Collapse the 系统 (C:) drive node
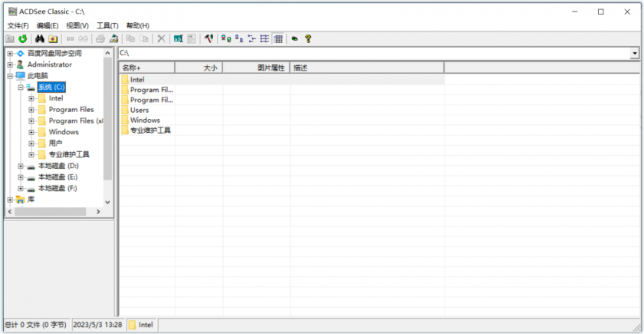Image resolution: width=644 pixels, height=334 pixels. point(21,88)
